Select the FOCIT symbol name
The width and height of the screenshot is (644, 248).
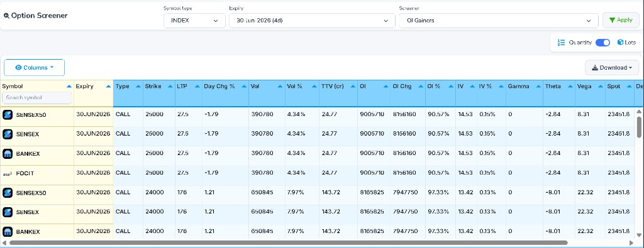[25, 173]
